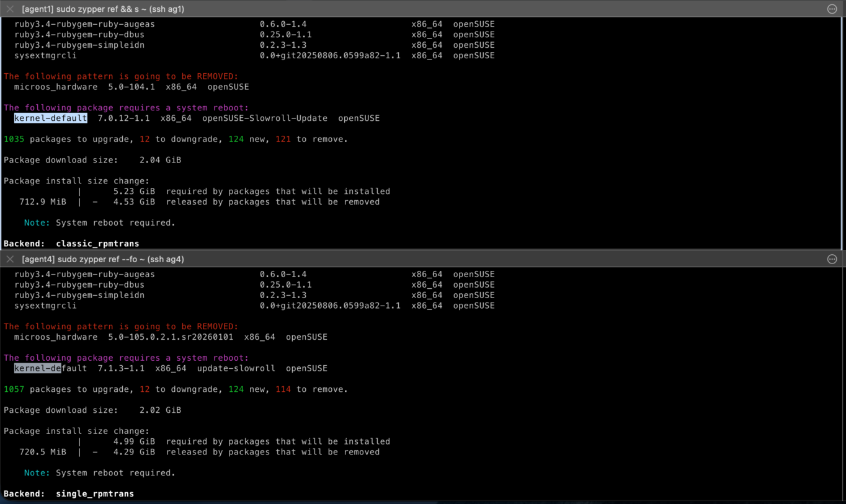
Task: Click '4.29 GiB' released size
Action: 134,452
